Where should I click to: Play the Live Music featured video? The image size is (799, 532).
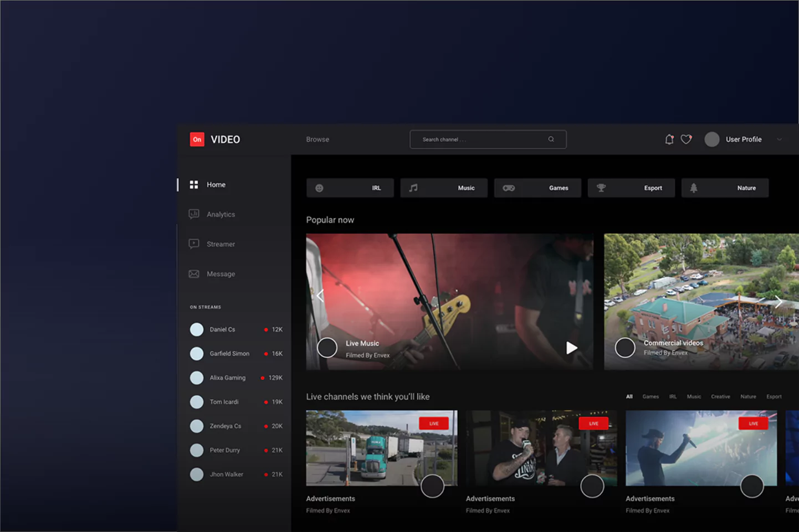[x=571, y=348]
